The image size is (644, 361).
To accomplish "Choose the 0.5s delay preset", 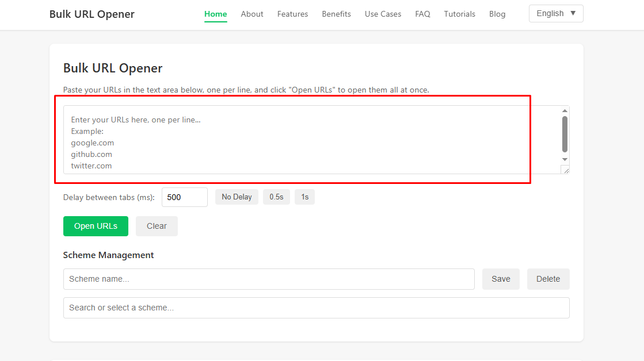I will pyautogui.click(x=276, y=197).
